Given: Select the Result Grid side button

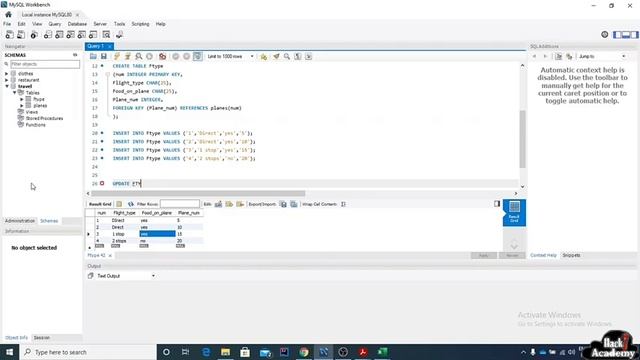Looking at the screenshot, I should tap(514, 212).
